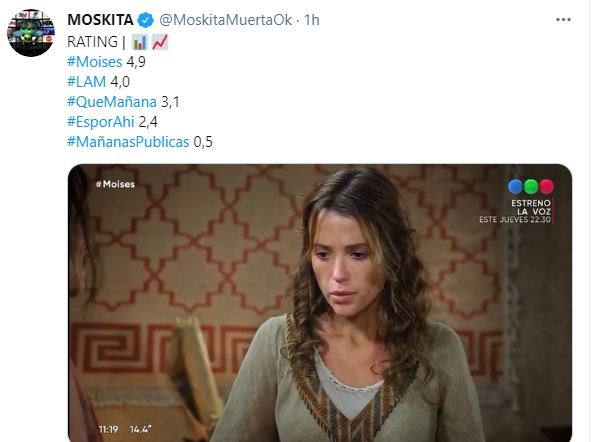Open the @MoskitaMuertaOk handle link
The height and width of the screenshot is (442, 603).
coord(226,20)
